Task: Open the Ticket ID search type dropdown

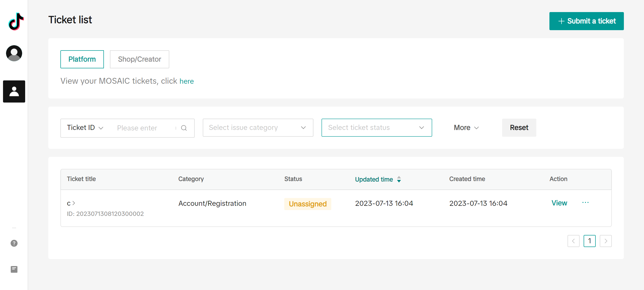Action: (85, 128)
